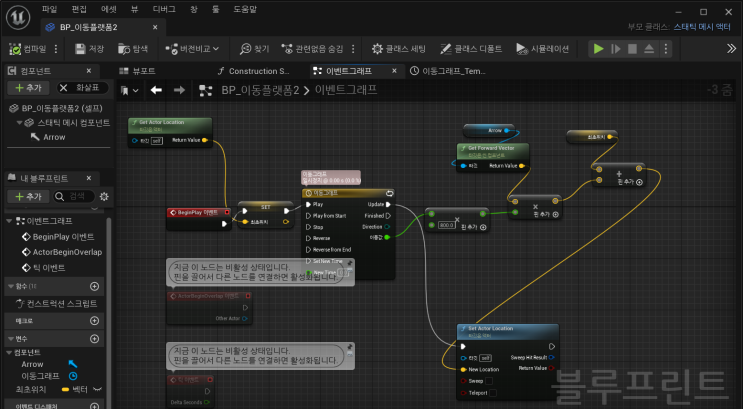Image resolution: width=743 pixels, height=409 pixels.
Task: Toggle the Teleport checkbox on Set Actor Location
Action: [493, 393]
